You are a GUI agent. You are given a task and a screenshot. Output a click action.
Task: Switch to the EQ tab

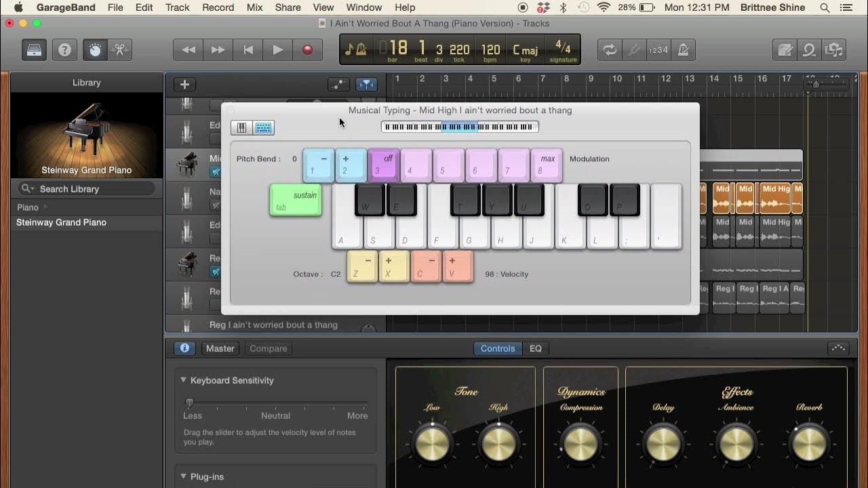tap(536, 348)
